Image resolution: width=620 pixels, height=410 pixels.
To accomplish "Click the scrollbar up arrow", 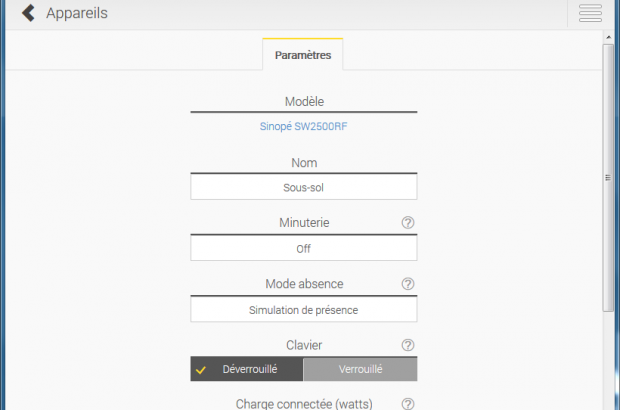I will [x=608, y=38].
